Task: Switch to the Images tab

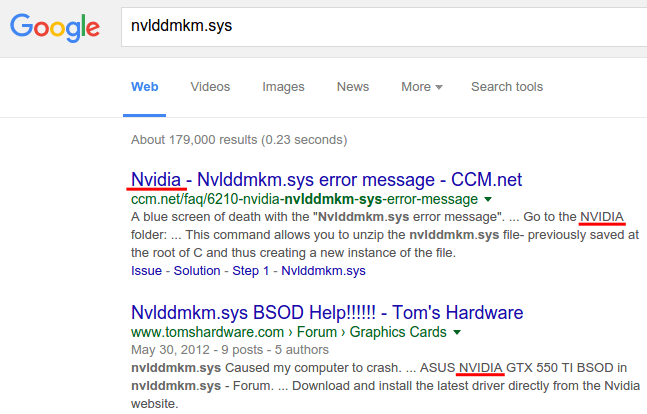Action: (x=283, y=87)
